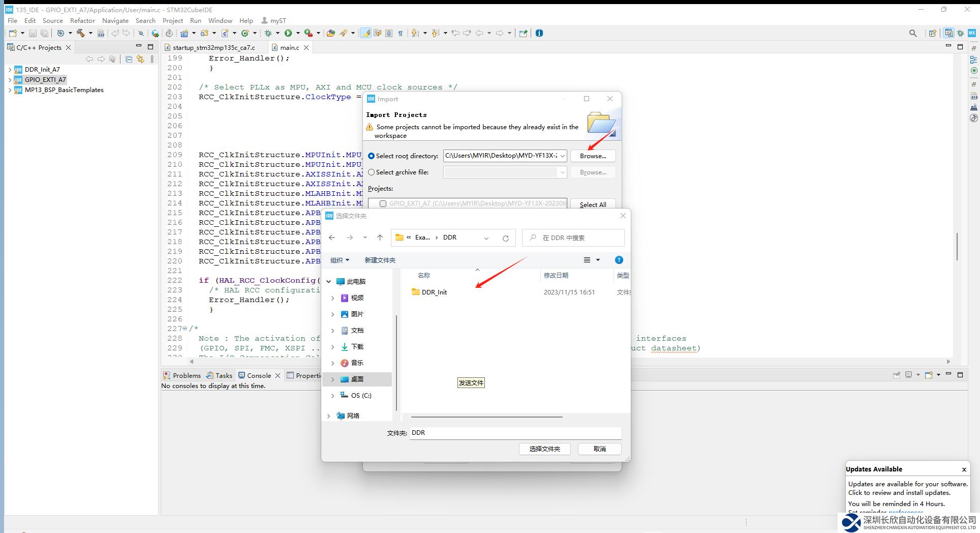Click the 文件夹 name input field
This screenshot has width=980, height=533.
tap(515, 433)
